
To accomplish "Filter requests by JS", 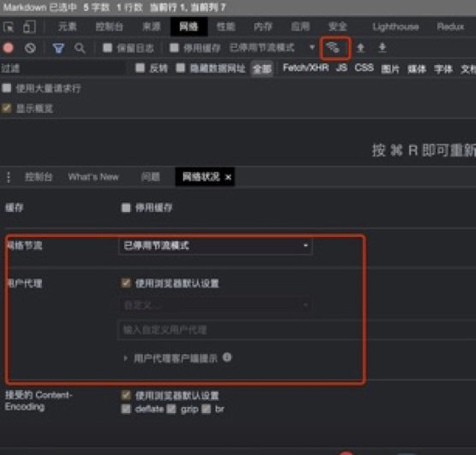I will tap(342, 68).
